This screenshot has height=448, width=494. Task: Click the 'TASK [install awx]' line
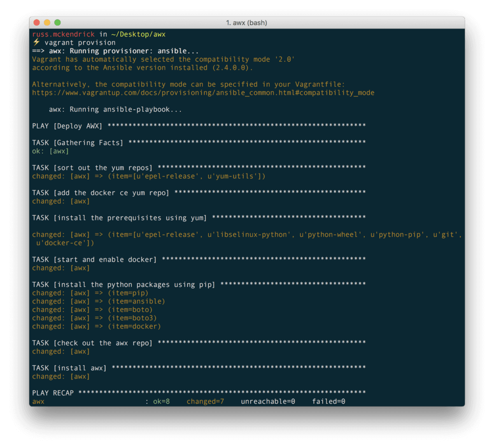(x=69, y=368)
